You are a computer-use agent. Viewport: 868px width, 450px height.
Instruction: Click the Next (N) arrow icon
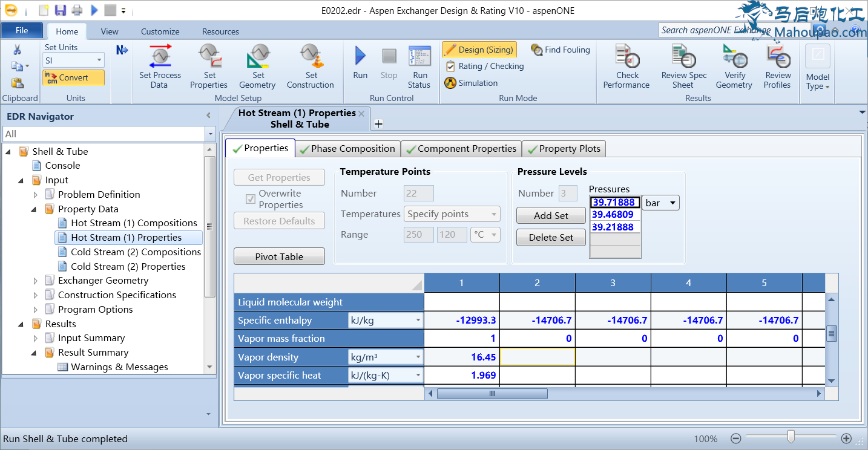(122, 50)
